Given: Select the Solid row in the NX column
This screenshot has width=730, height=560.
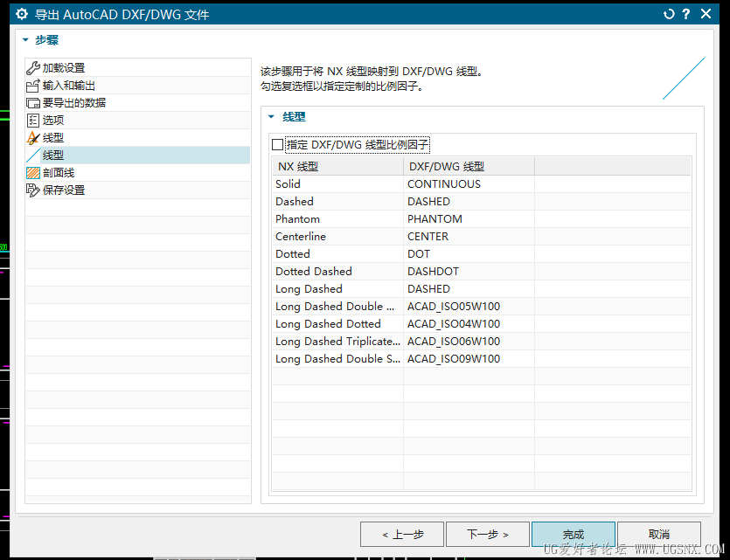Looking at the screenshot, I should pyautogui.click(x=338, y=184).
